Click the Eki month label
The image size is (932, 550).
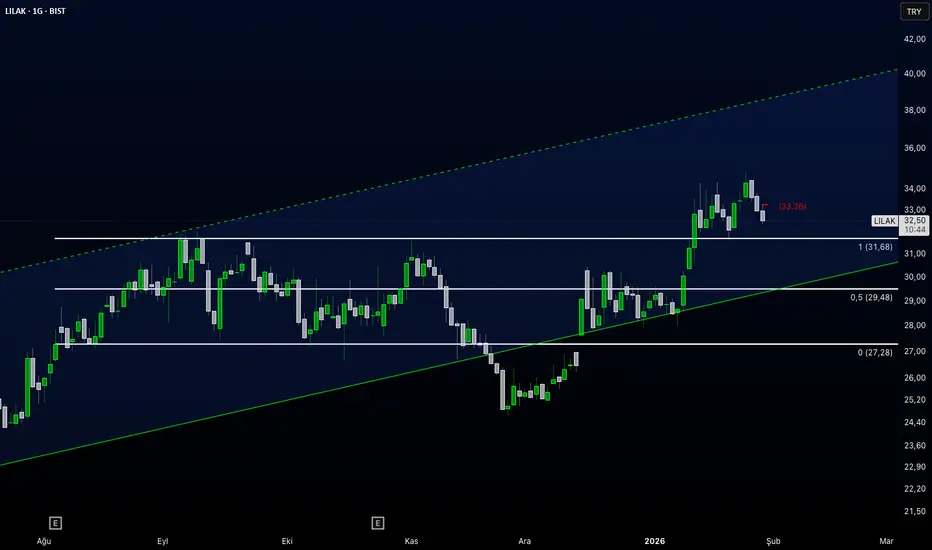[x=287, y=541]
